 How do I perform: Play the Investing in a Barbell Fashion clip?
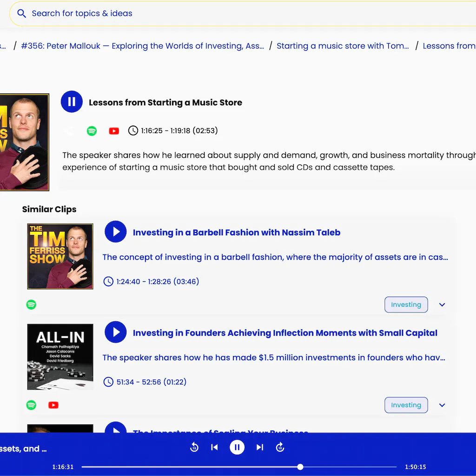click(116, 231)
